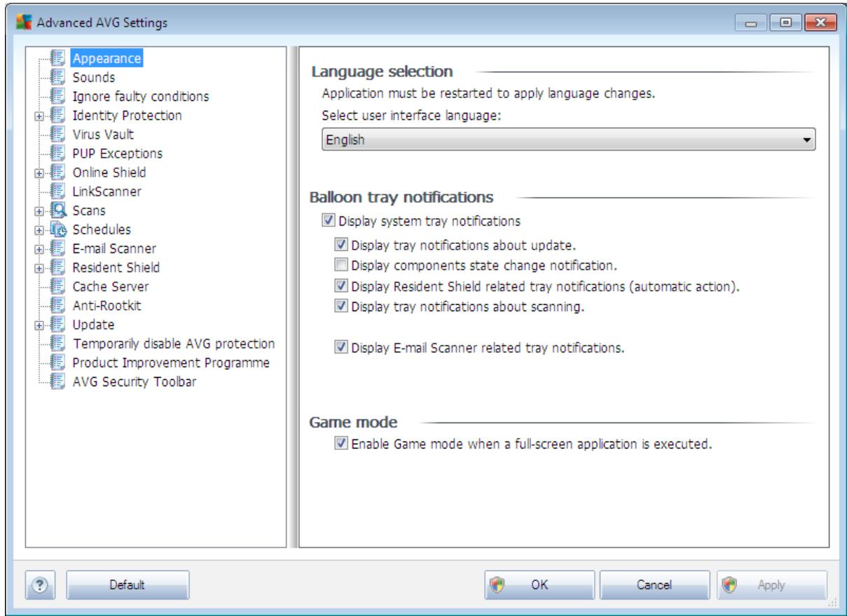The height and width of the screenshot is (616, 847).
Task: Open Temporarily disable AVG protection
Action: point(173,343)
